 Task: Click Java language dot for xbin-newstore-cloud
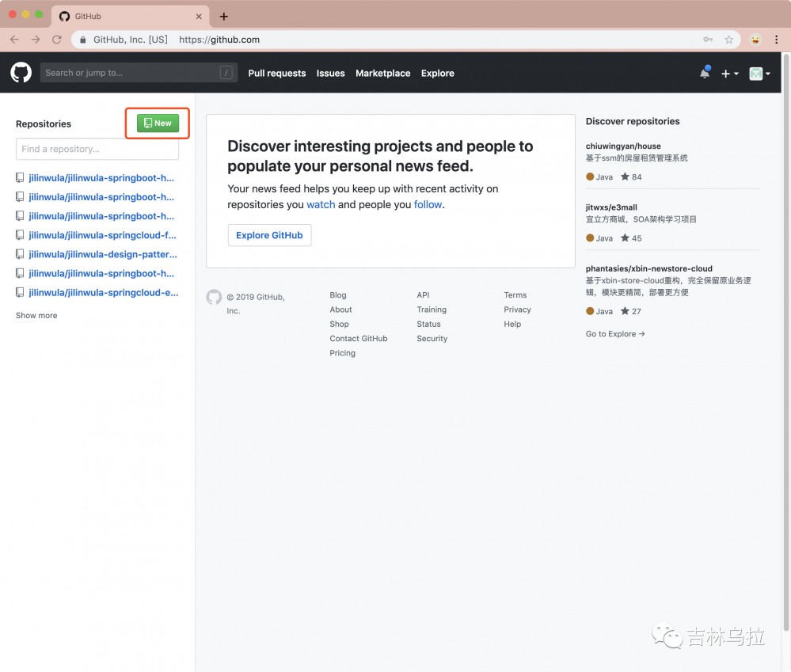(x=590, y=311)
